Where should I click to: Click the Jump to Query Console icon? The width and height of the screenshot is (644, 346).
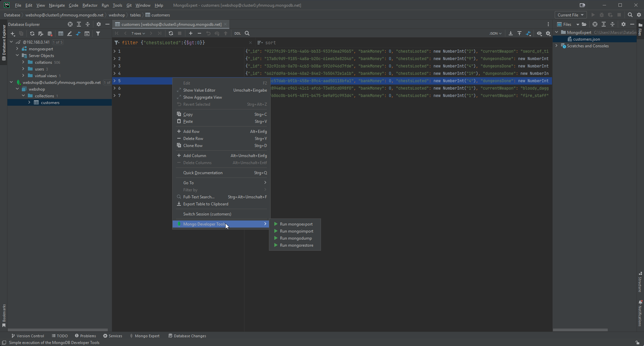[78, 34]
